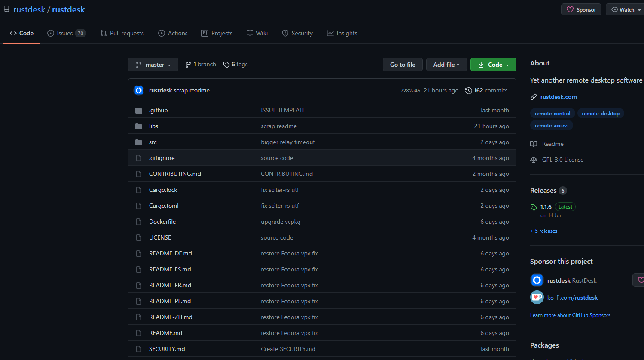Click the rustdesk avatar in commit header
This screenshot has width=644, height=360.
(x=139, y=90)
